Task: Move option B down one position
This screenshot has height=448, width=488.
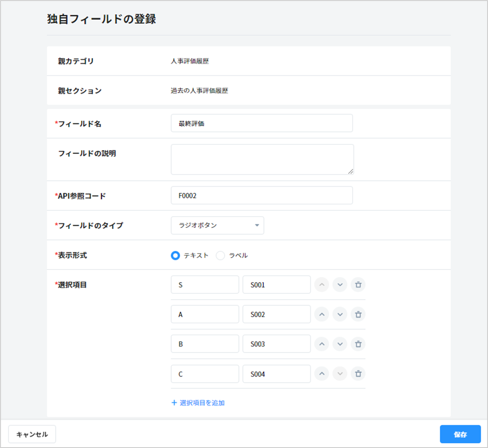Action: (340, 344)
